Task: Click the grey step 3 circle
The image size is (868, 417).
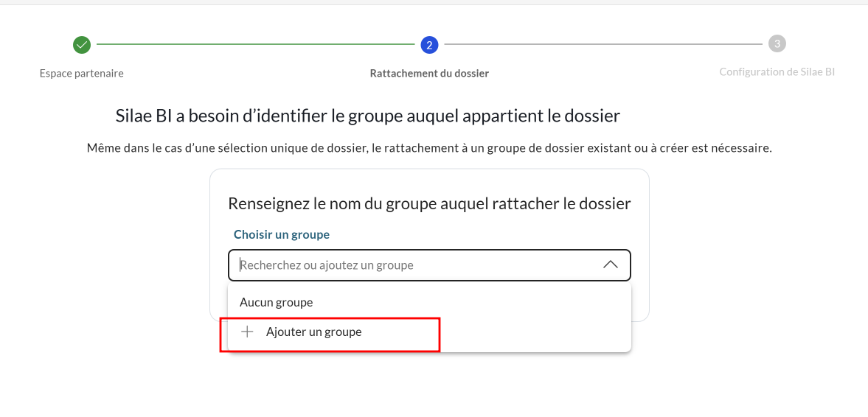Action: [x=777, y=43]
